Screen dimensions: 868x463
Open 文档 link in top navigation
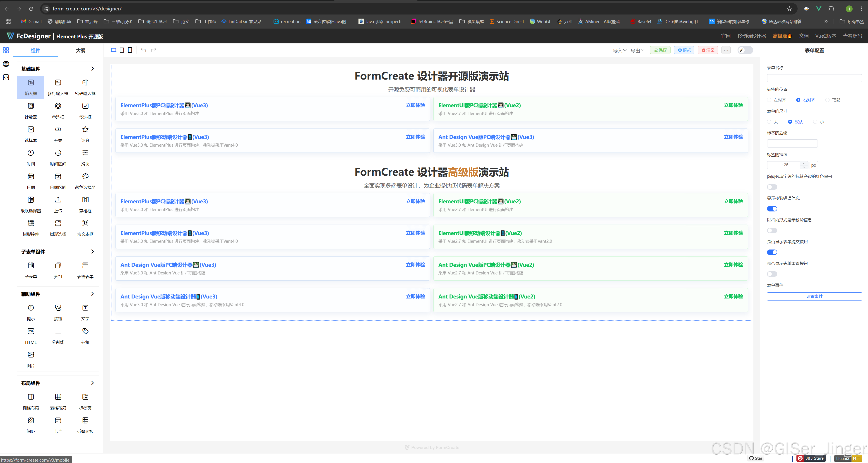(803, 36)
